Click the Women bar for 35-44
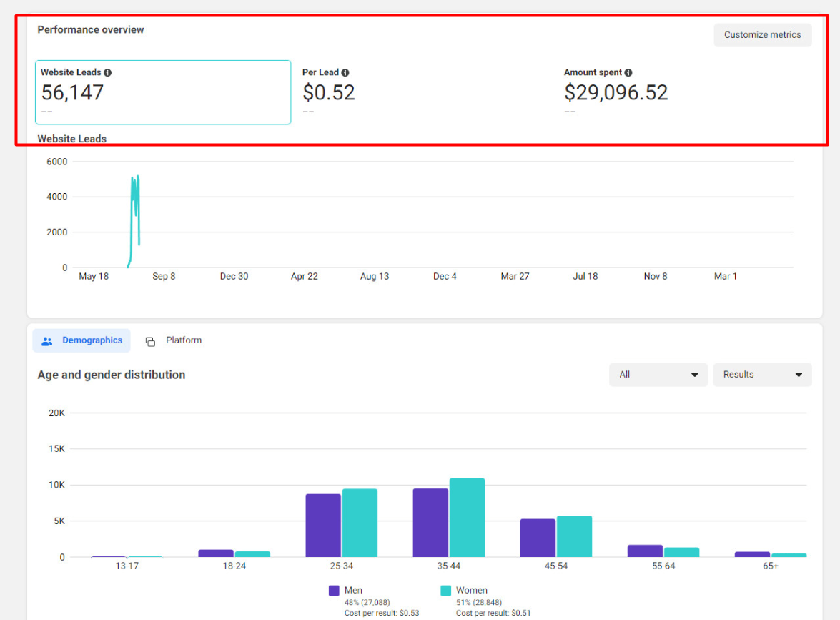 467,518
